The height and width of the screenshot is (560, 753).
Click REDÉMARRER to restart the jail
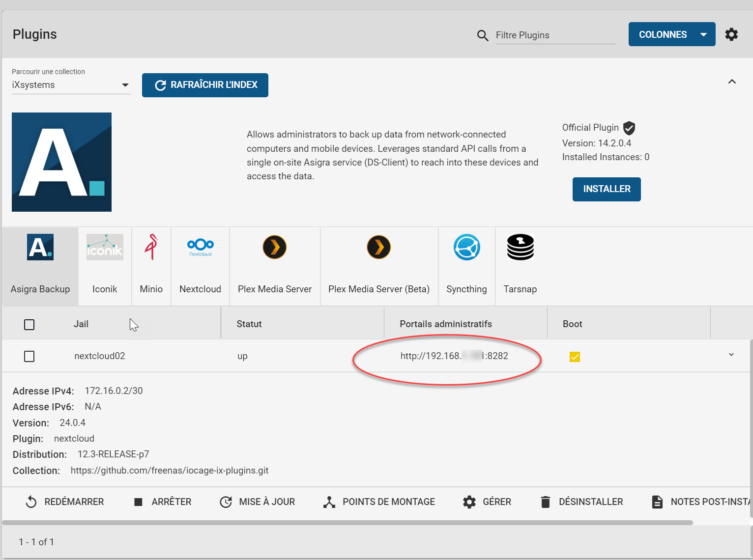tap(65, 502)
